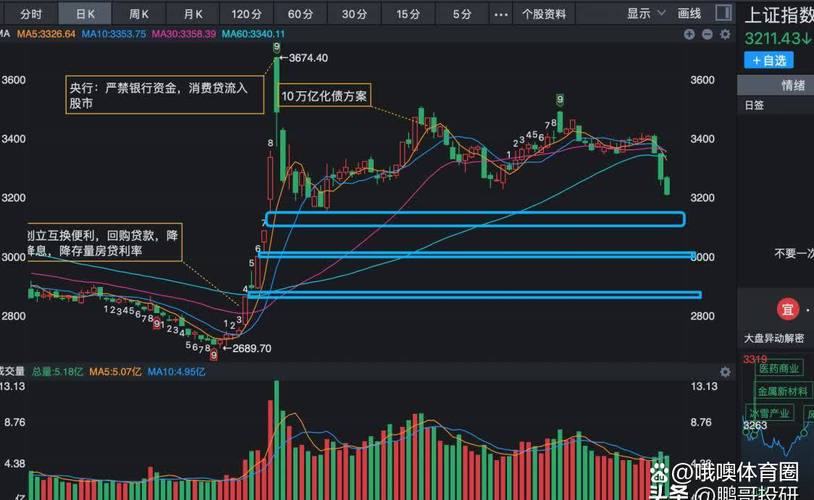
Task: Activate the 画线 drawing tool
Action: point(689,13)
